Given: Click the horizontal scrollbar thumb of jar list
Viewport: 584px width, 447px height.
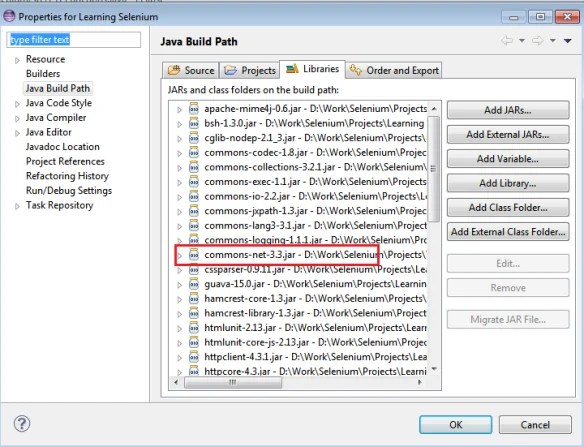Looking at the screenshot, I should click(233, 382).
